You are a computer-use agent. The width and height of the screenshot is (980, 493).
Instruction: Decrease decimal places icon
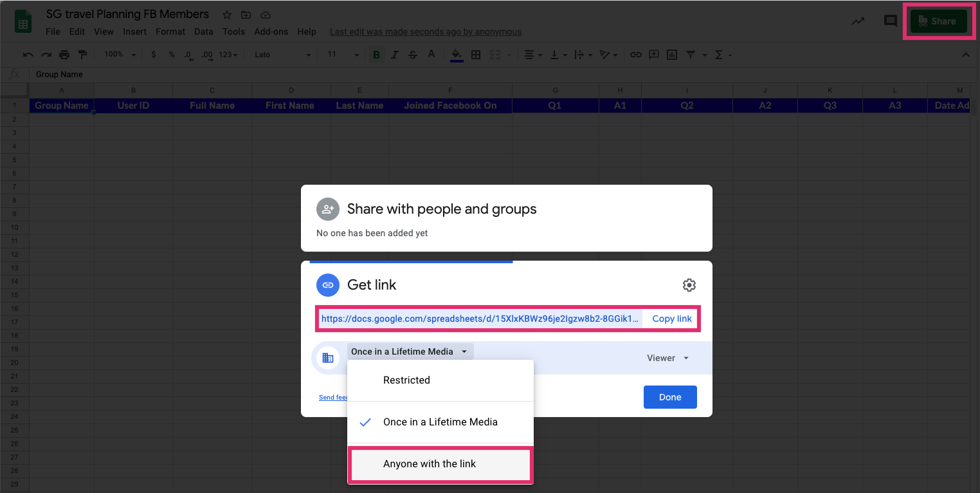pyautogui.click(x=188, y=55)
